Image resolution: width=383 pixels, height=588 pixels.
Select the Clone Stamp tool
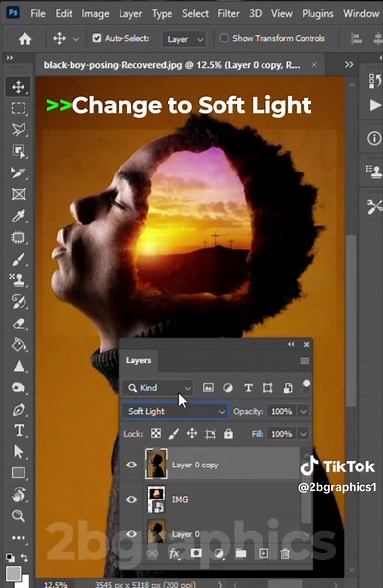(18, 280)
